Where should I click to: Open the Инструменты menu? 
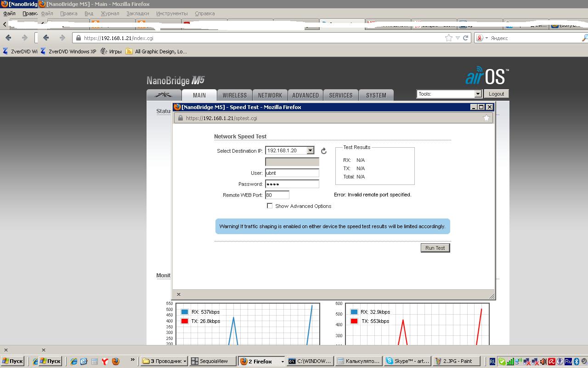(172, 13)
